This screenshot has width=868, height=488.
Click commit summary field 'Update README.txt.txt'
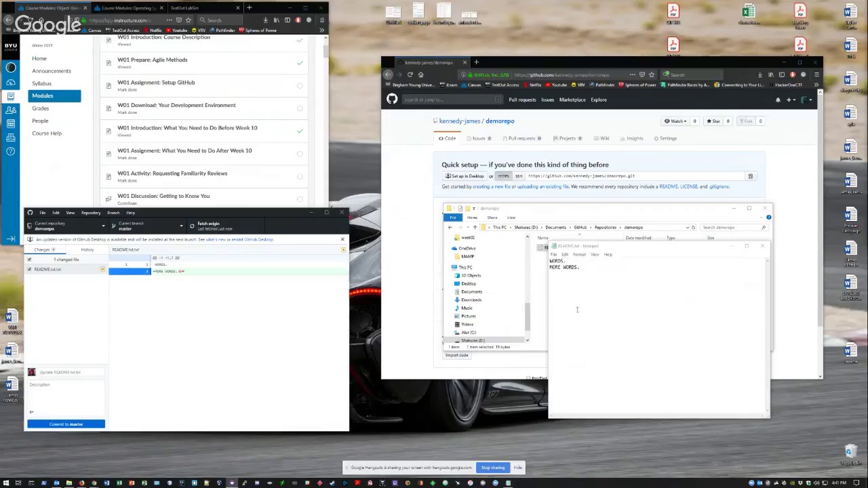[x=71, y=372]
